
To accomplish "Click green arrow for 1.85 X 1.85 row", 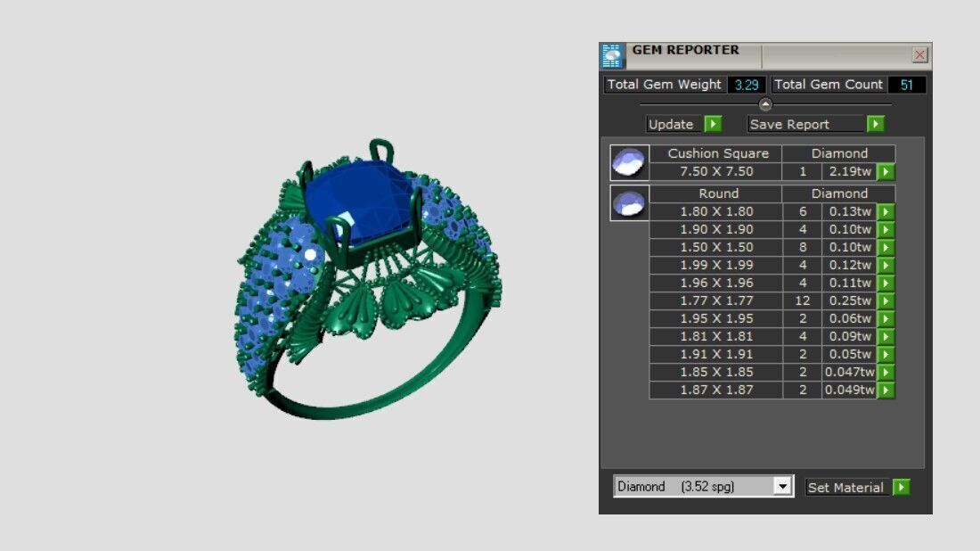I will (x=886, y=372).
